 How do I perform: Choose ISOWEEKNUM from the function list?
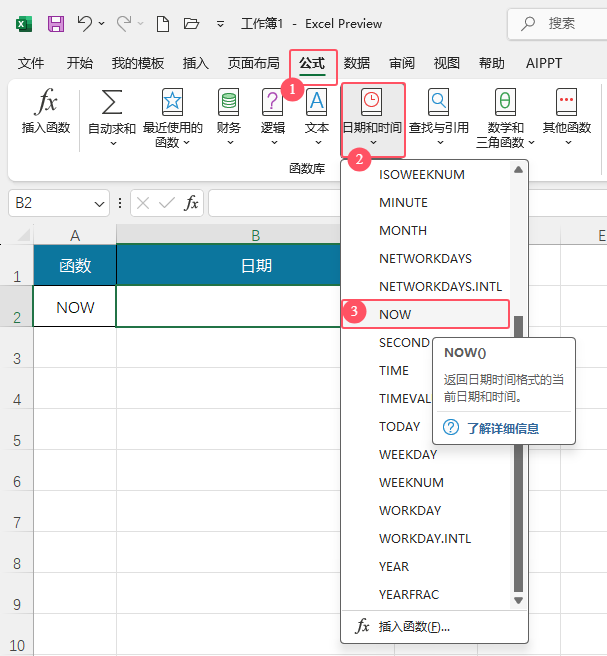[x=426, y=174]
